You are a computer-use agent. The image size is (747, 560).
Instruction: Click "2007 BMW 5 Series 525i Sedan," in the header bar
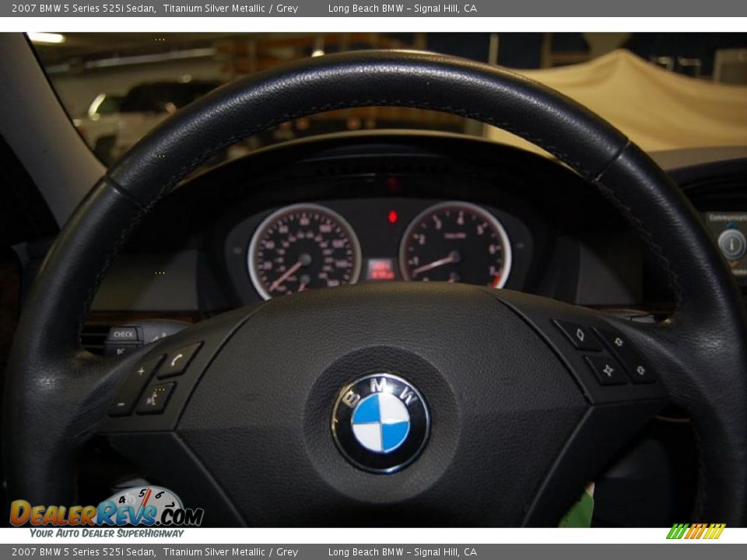point(84,8)
